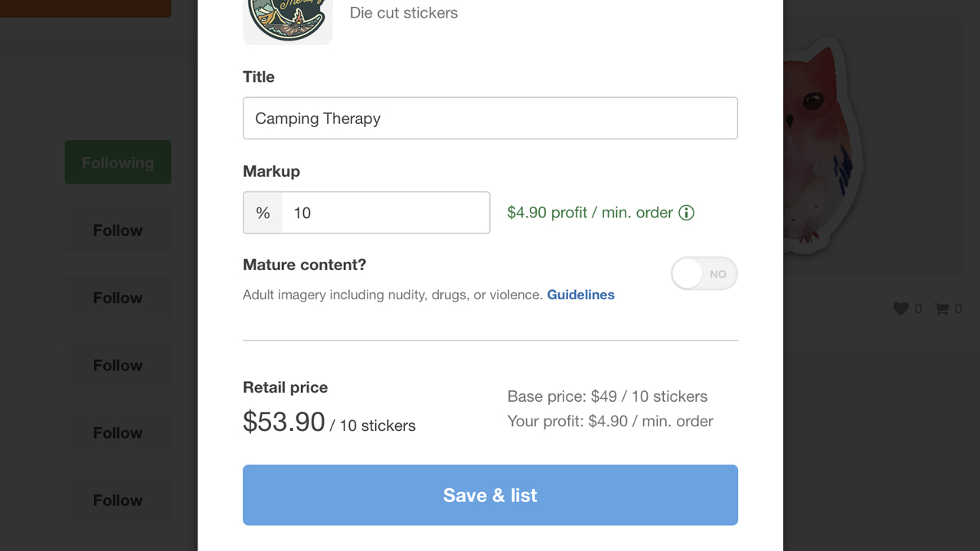This screenshot has width=980, height=551.
Task: Click the fourth Follow button from top
Action: click(x=118, y=432)
